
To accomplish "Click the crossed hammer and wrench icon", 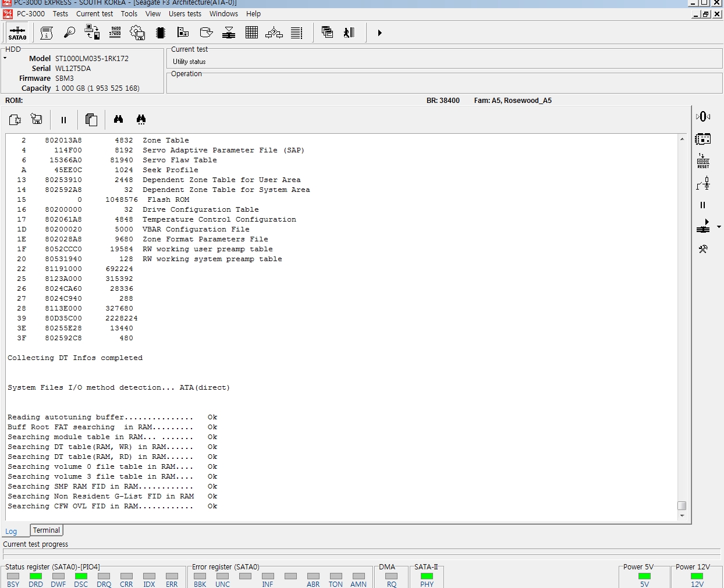I will (703, 249).
